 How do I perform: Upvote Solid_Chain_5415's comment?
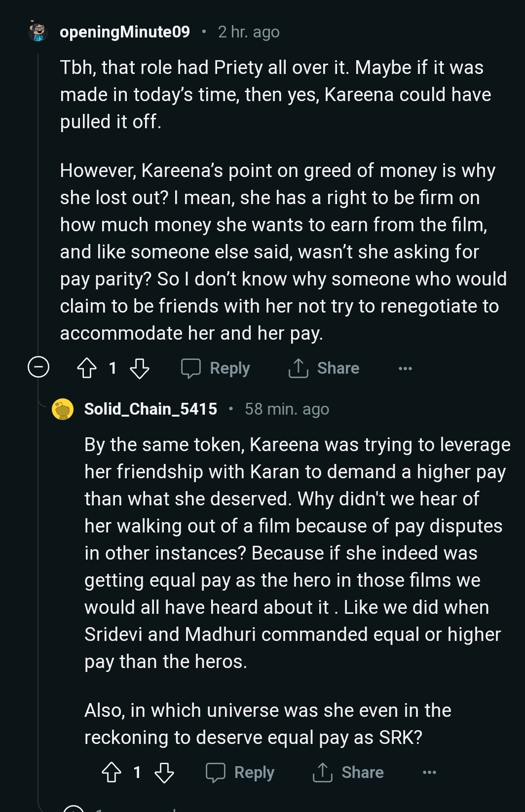[112, 773]
